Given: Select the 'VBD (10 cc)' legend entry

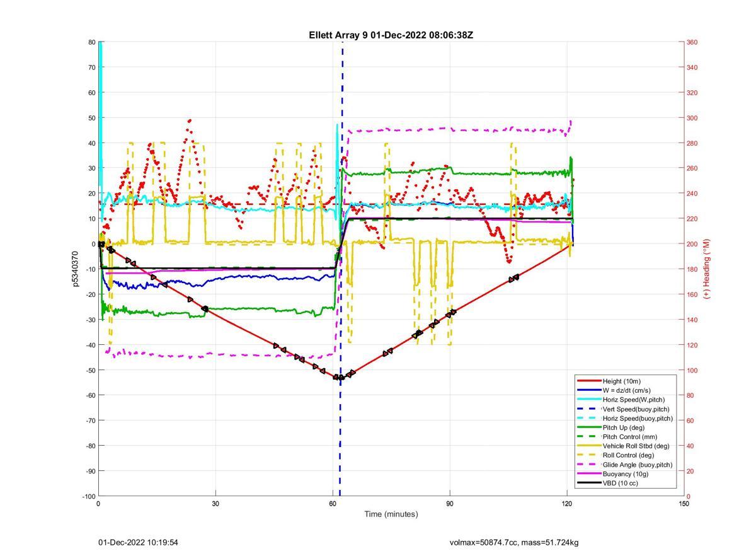Looking at the screenshot, I should coord(621,483).
